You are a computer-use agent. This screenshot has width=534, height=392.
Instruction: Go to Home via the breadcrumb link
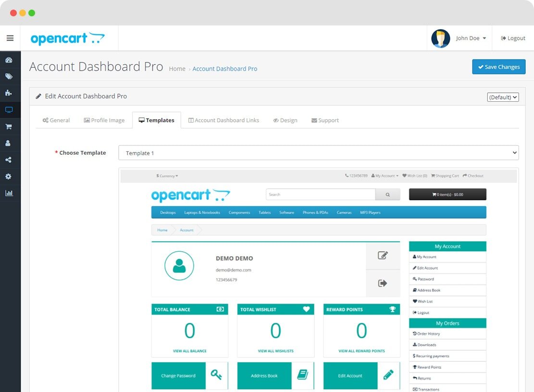pos(177,69)
